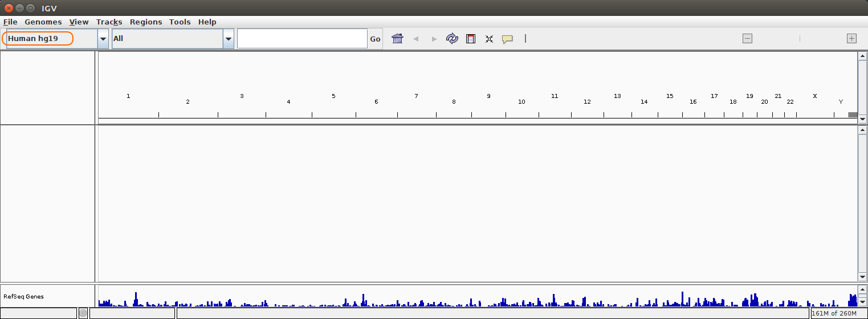Zoom in with the plus button
Viewport: 868px width, 319px height.
(x=851, y=39)
